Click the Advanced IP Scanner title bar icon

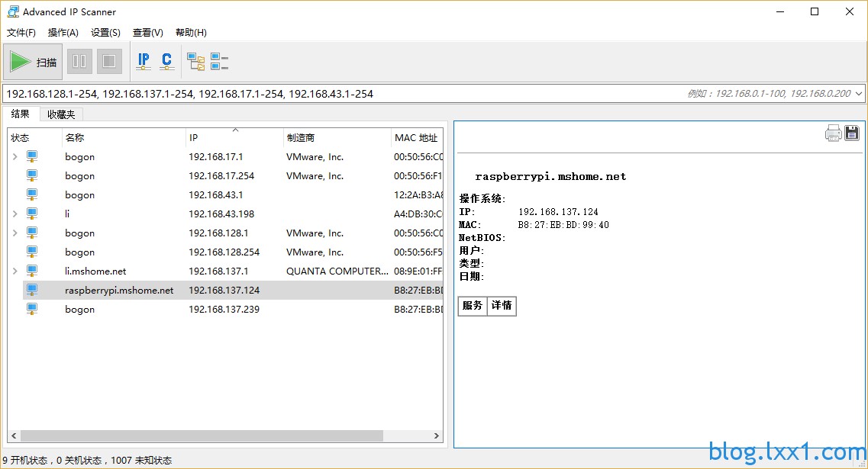(x=13, y=11)
